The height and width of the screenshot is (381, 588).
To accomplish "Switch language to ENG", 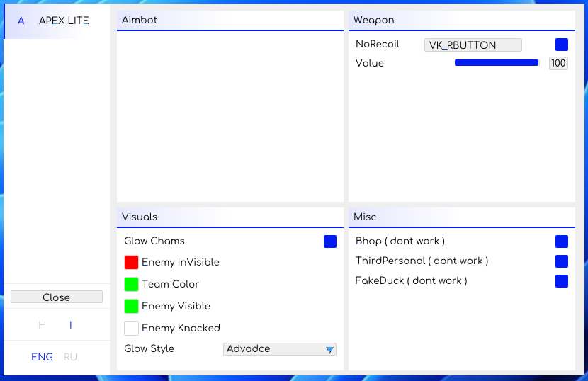I will [42, 357].
